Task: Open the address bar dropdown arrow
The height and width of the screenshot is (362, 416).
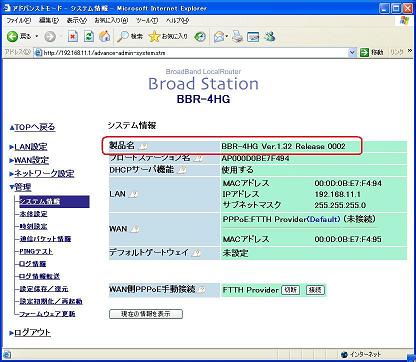Action: (x=352, y=52)
